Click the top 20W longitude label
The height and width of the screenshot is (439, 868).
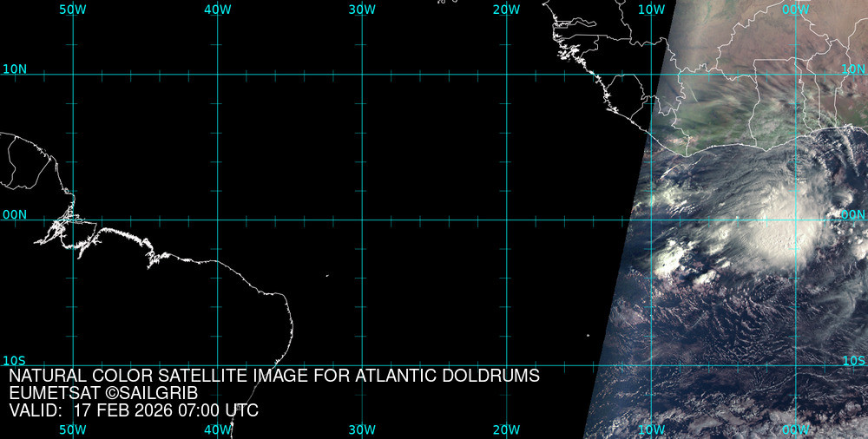coord(506,9)
